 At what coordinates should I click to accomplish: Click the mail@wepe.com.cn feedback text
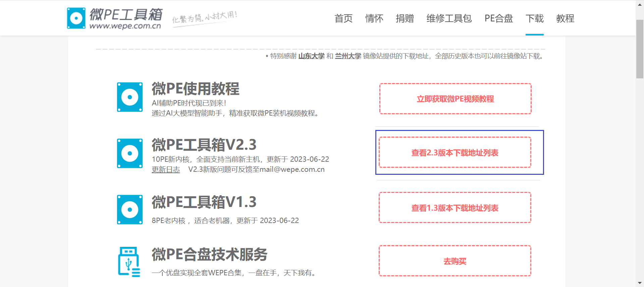coord(292,169)
